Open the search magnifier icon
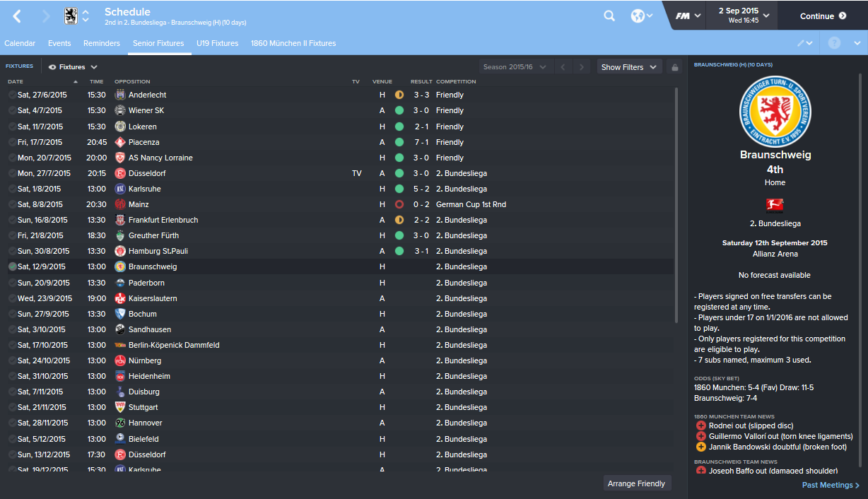Viewport: 868px width, 499px height. point(609,16)
